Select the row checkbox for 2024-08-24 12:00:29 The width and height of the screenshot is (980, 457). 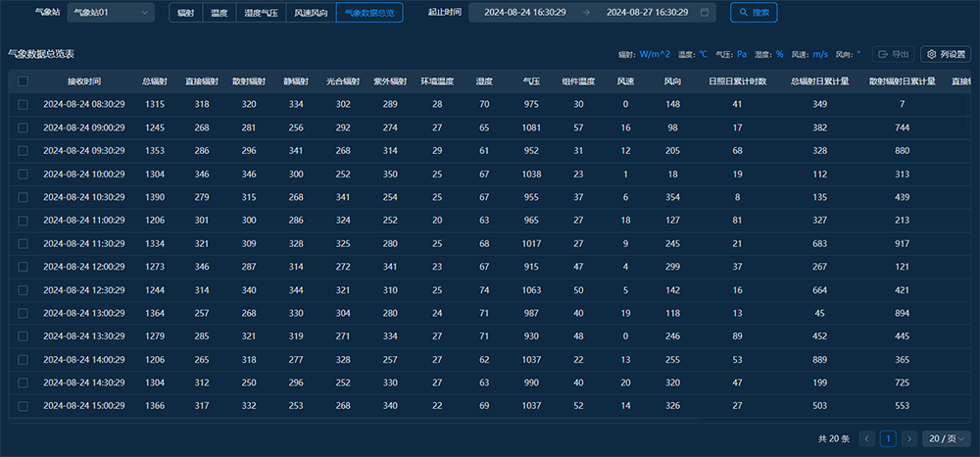point(24,266)
